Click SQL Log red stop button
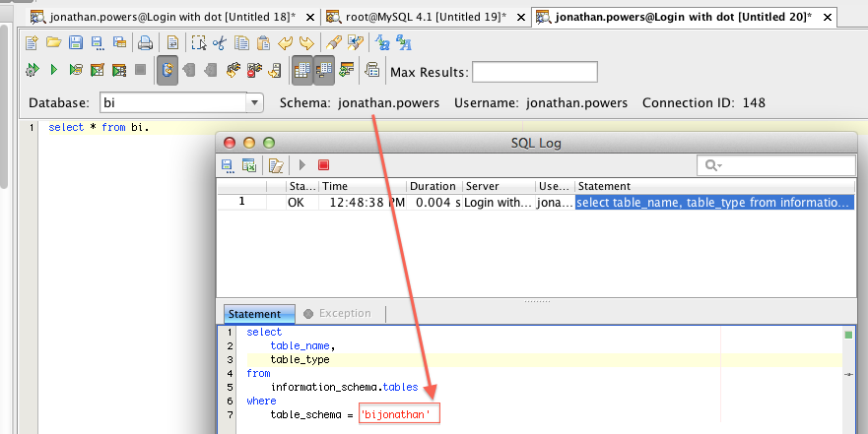 click(x=324, y=164)
